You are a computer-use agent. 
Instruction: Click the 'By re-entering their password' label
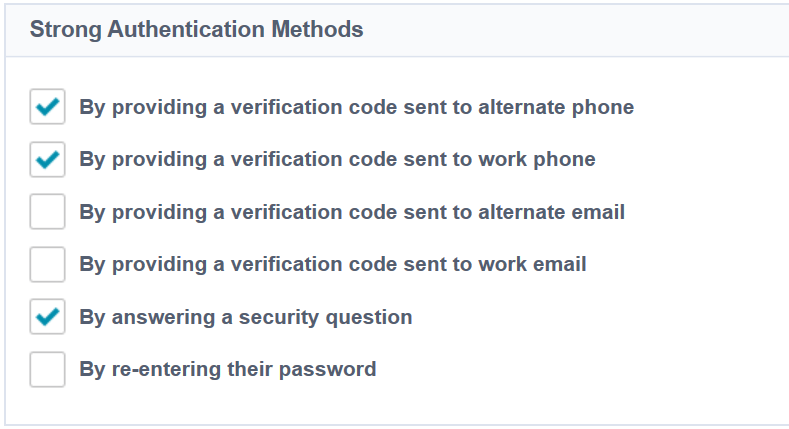pos(228,370)
